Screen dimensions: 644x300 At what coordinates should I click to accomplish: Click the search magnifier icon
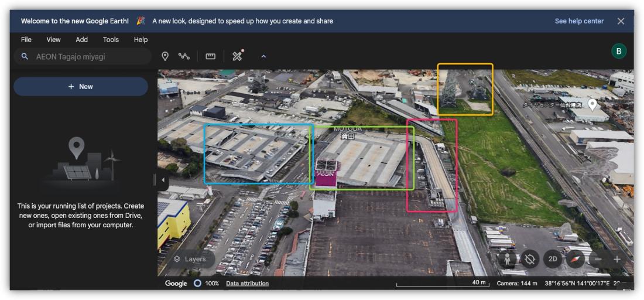tap(25, 57)
